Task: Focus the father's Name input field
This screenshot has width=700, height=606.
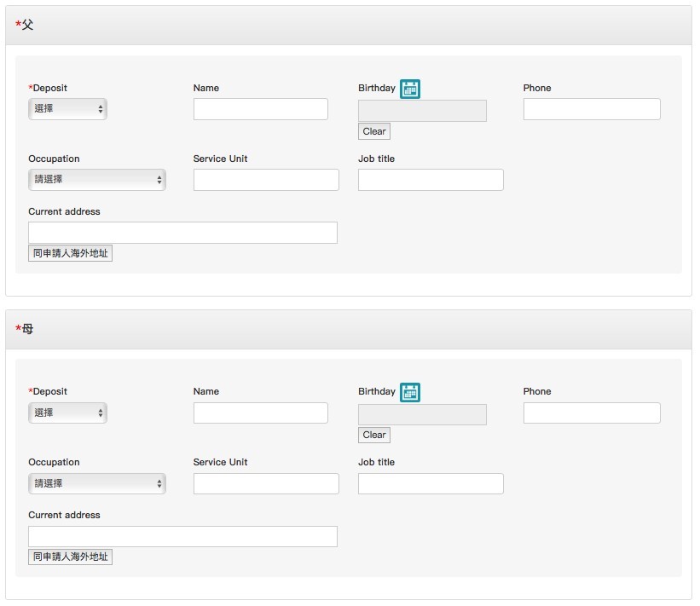Action: click(260, 109)
